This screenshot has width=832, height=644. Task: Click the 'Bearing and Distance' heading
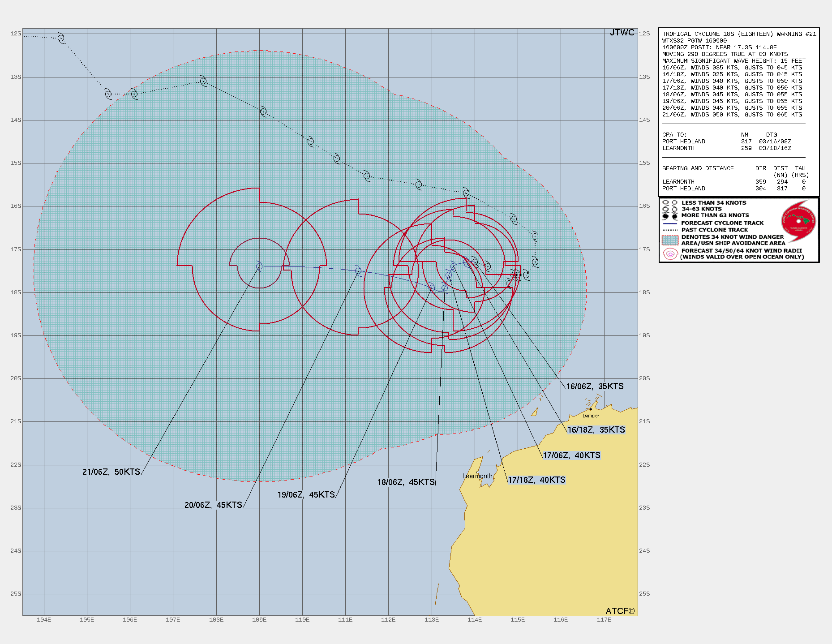pos(698,168)
